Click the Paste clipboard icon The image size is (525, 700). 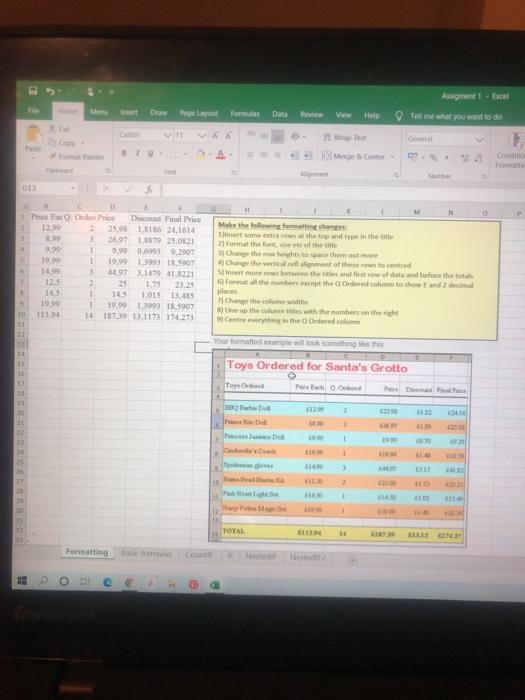pyautogui.click(x=33, y=133)
